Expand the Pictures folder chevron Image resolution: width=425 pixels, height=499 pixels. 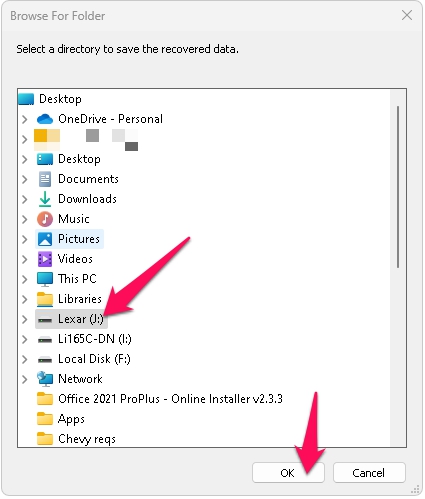(x=25, y=239)
